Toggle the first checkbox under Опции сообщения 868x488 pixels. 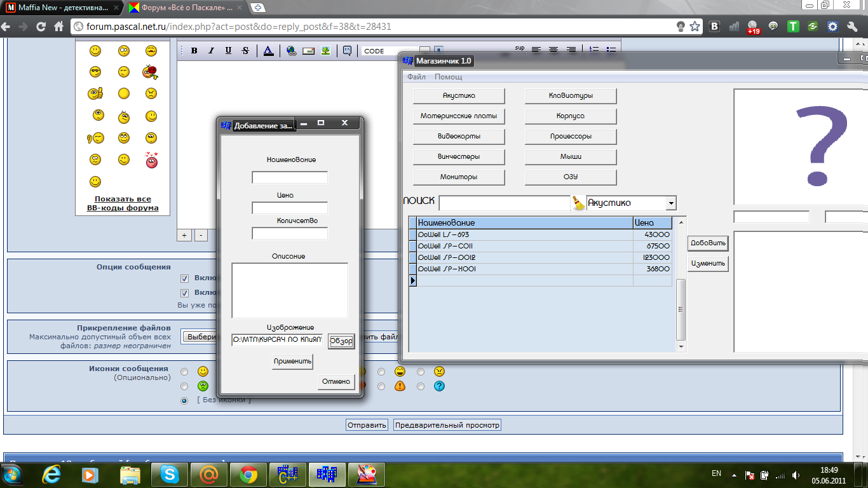184,278
